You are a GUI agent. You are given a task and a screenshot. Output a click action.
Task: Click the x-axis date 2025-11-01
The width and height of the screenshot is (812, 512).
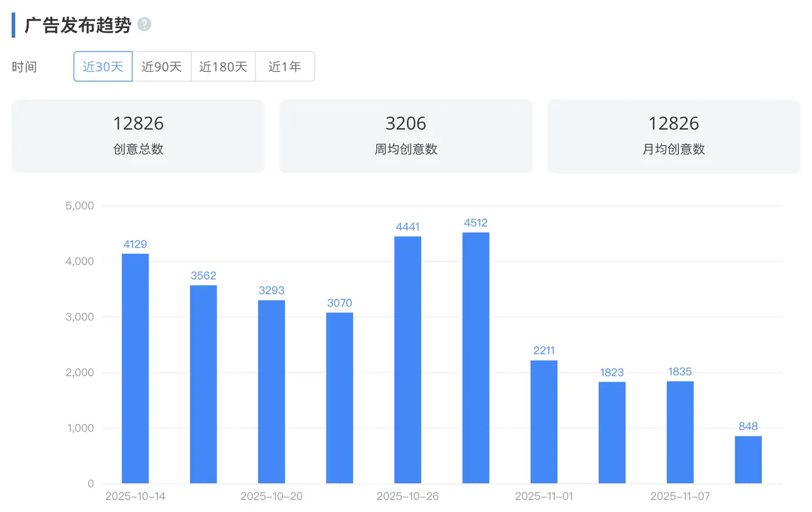[x=544, y=496]
